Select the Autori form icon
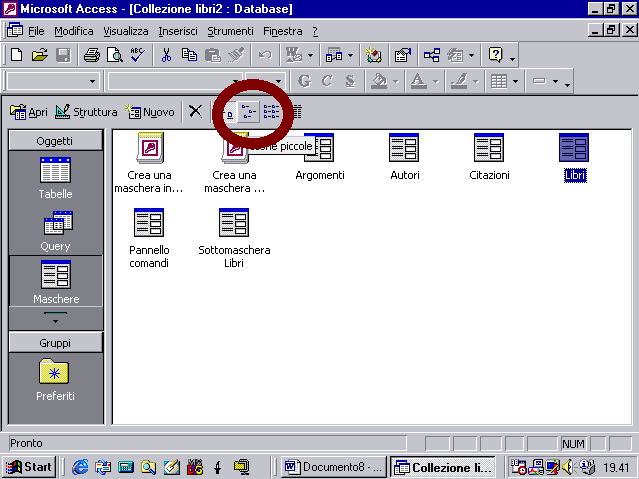Image resolution: width=639 pixels, height=479 pixels. [x=404, y=157]
